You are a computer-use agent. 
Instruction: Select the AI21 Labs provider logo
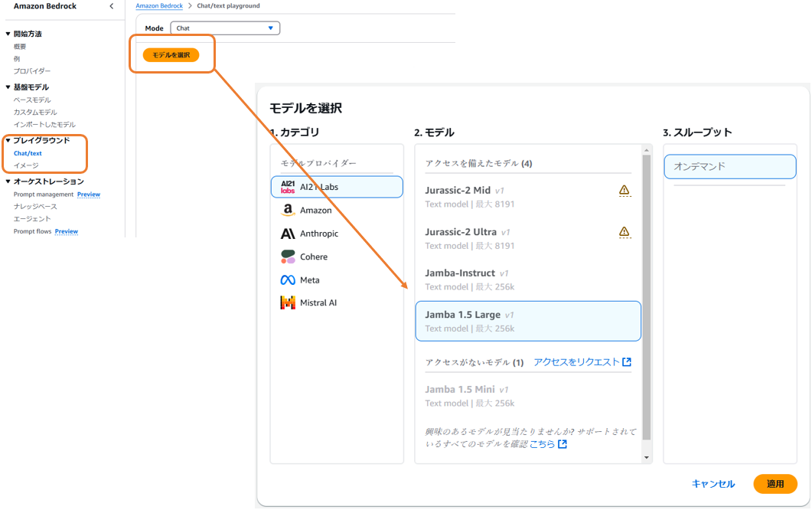click(x=288, y=187)
